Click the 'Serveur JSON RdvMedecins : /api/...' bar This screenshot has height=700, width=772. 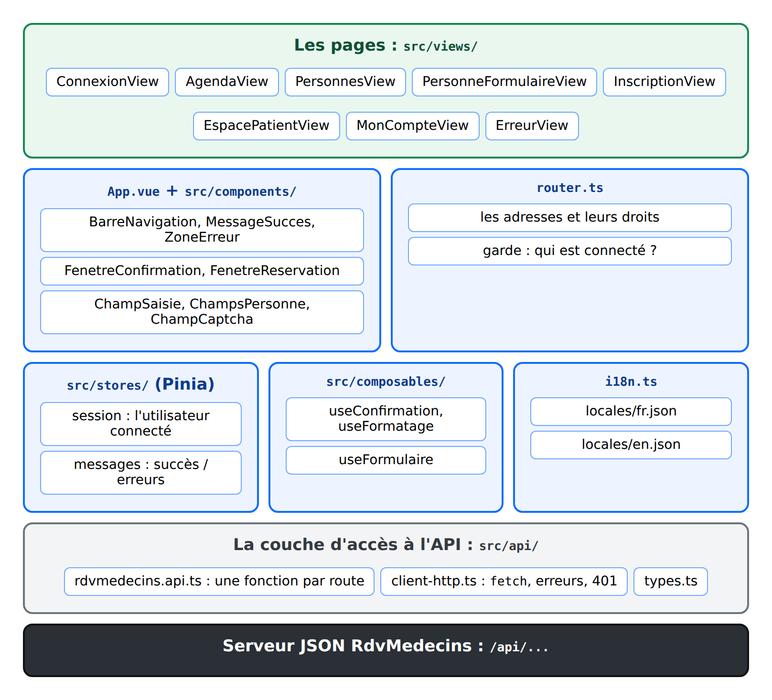386,650
